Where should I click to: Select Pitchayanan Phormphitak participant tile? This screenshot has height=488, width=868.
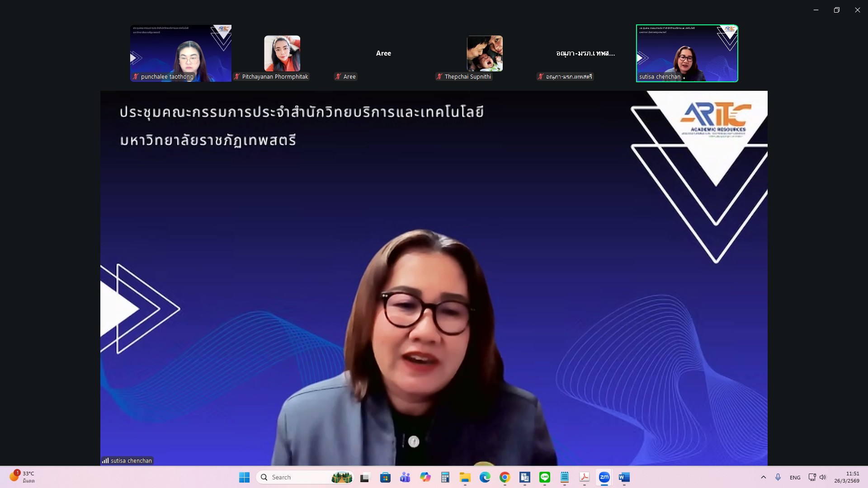[x=282, y=53]
